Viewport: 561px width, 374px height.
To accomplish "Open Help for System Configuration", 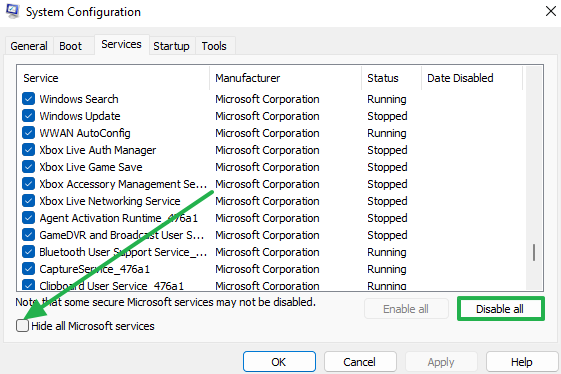I will [522, 362].
